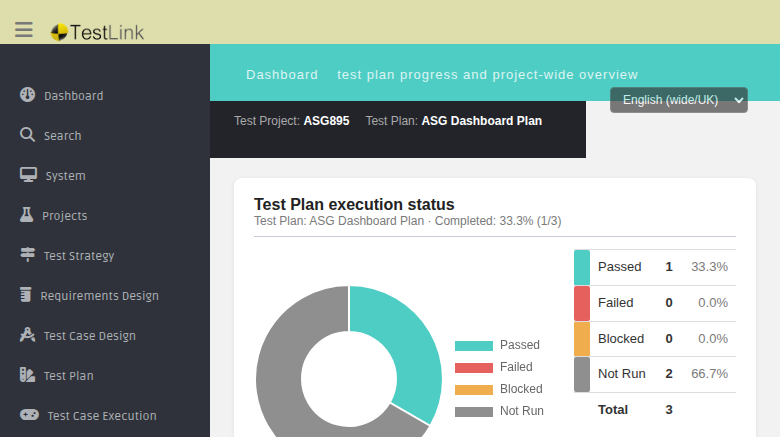Viewport: 780px width, 437px height.
Task: Click the ASG895 test project name
Action: 326,121
